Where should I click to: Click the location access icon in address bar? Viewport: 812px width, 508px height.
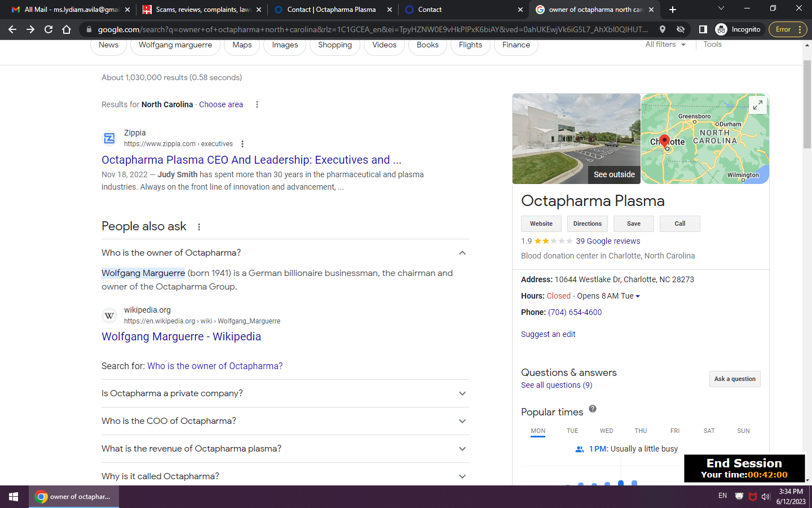coord(663,29)
